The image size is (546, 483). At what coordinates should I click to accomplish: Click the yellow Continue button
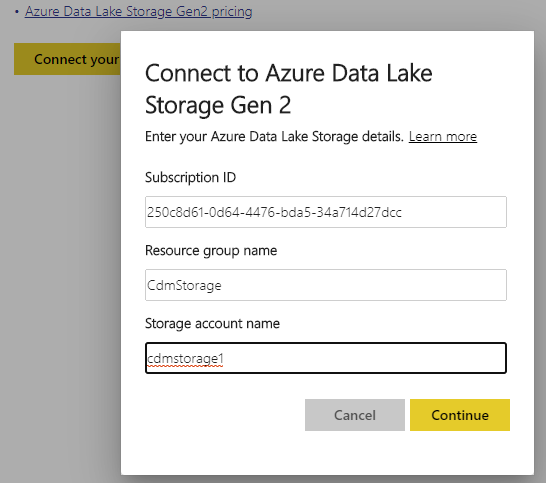pos(460,415)
